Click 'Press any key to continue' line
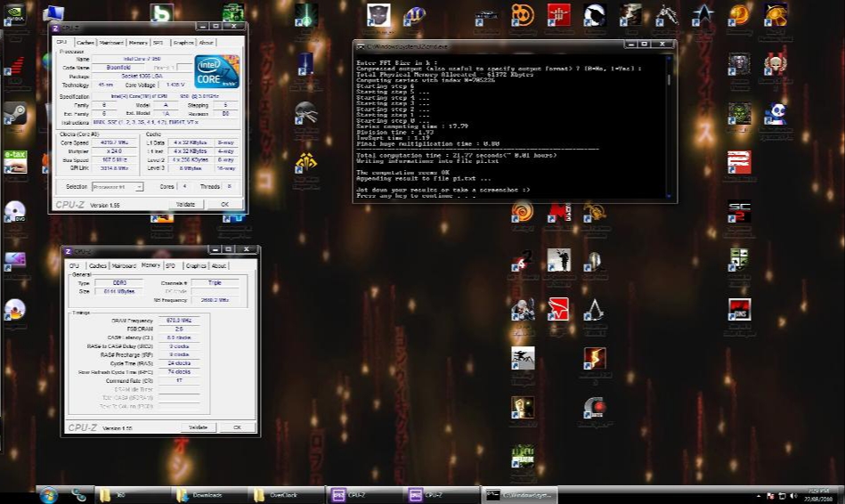This screenshot has height=504, width=845. coord(415,196)
